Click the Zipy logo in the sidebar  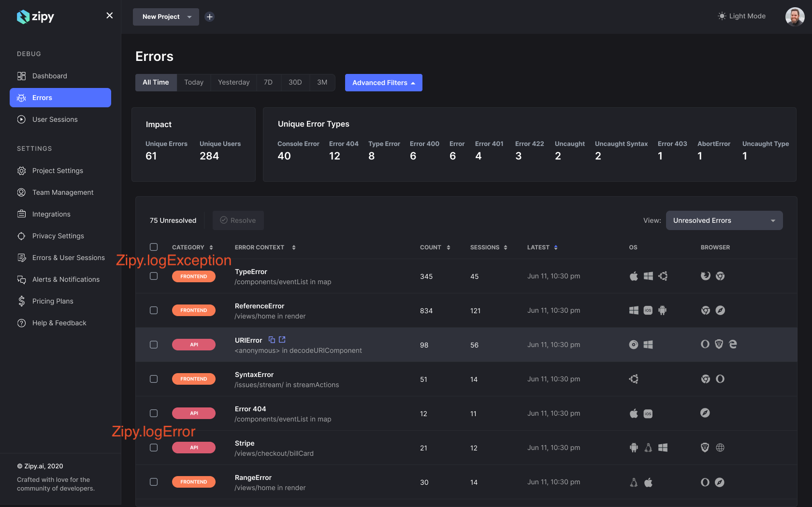click(35, 17)
